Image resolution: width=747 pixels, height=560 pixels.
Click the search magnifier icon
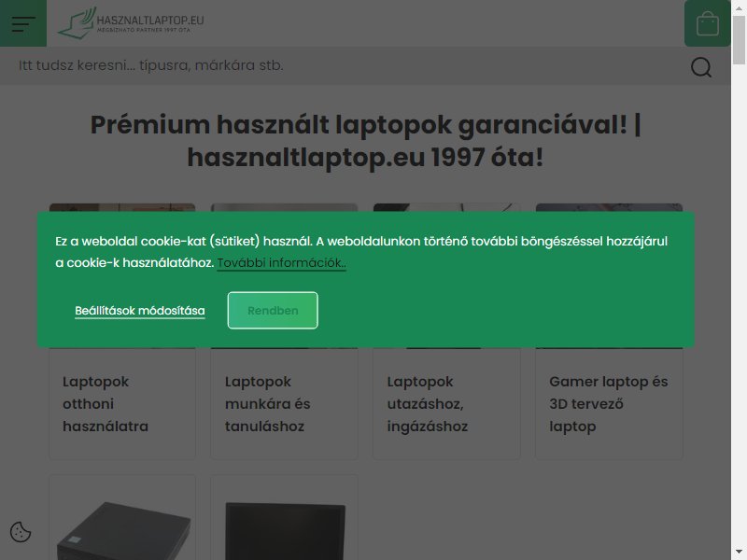click(x=701, y=66)
